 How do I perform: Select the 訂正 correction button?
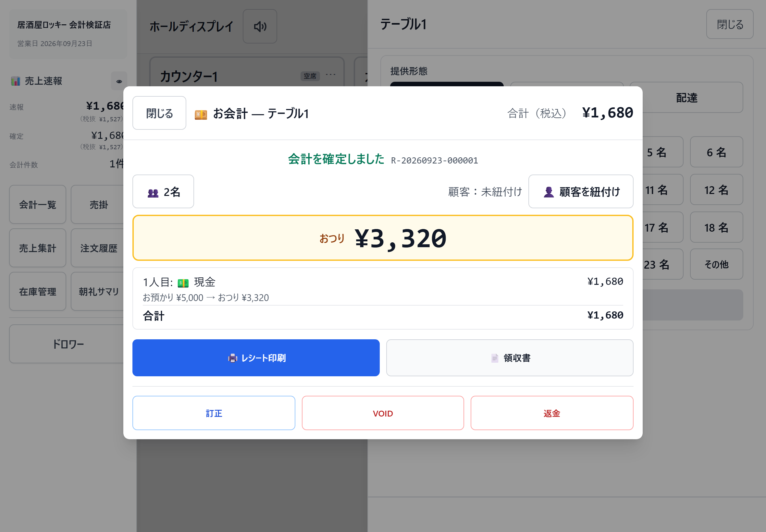(214, 413)
